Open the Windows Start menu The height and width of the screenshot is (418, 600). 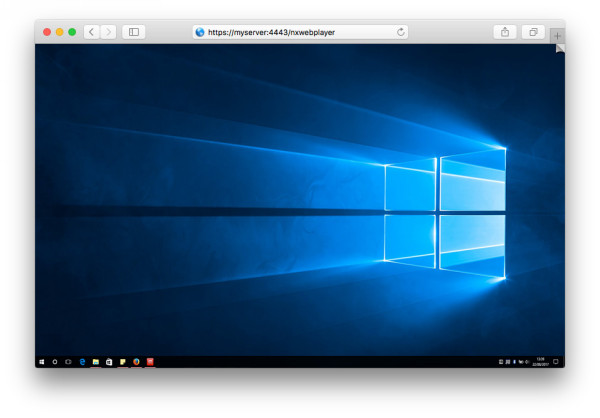click(42, 362)
